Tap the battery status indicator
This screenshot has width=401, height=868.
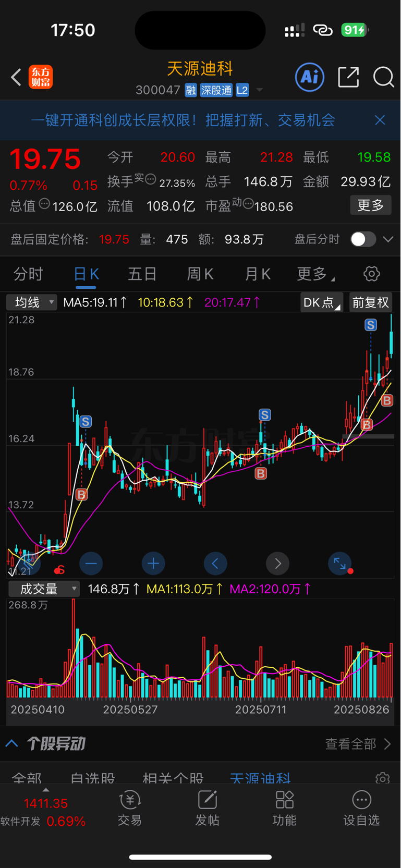pyautogui.click(x=355, y=30)
